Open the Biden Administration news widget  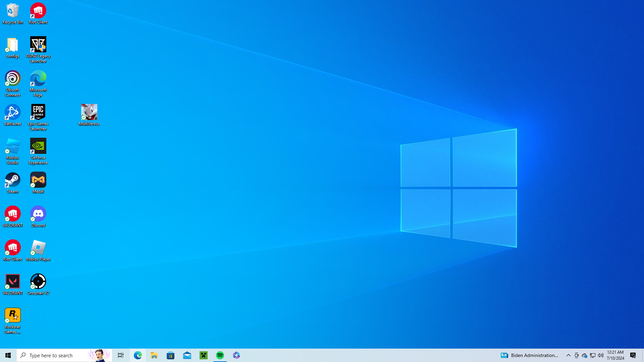(530, 355)
